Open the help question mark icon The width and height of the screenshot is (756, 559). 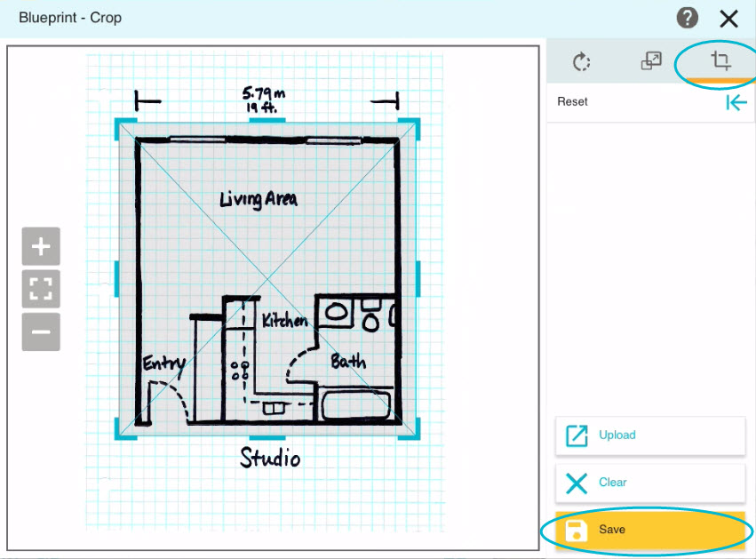[687, 19]
